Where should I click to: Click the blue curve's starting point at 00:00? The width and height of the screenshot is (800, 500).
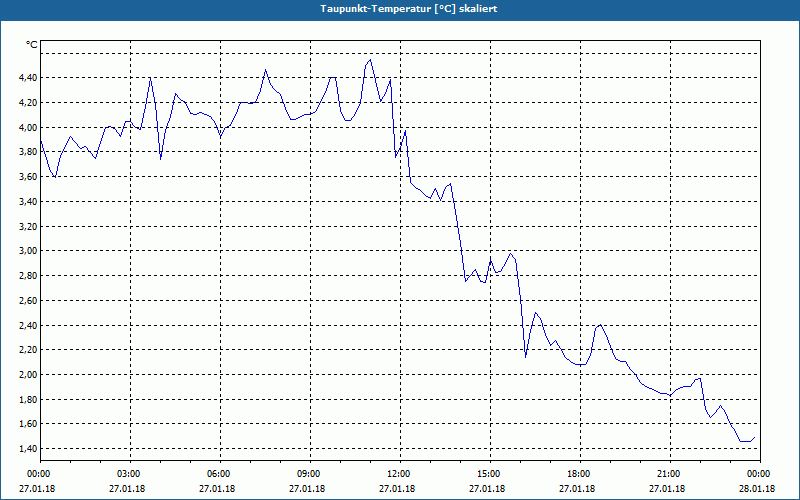pos(41,140)
